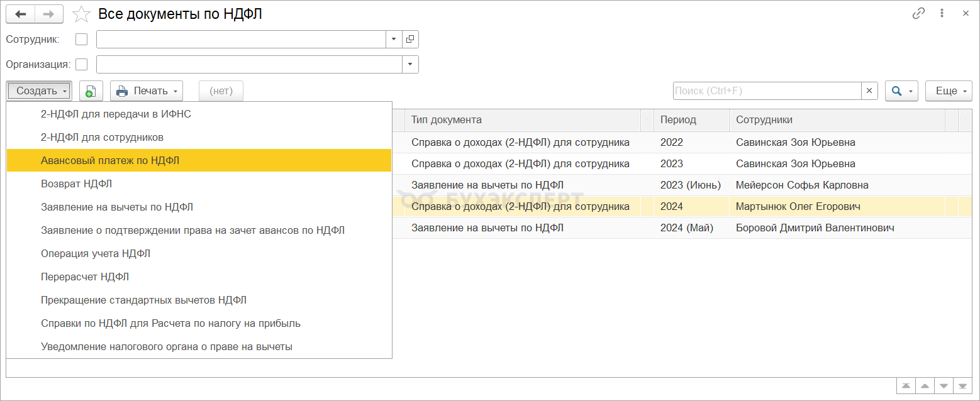
Task: Click into the Поиск search field
Action: coord(766,91)
